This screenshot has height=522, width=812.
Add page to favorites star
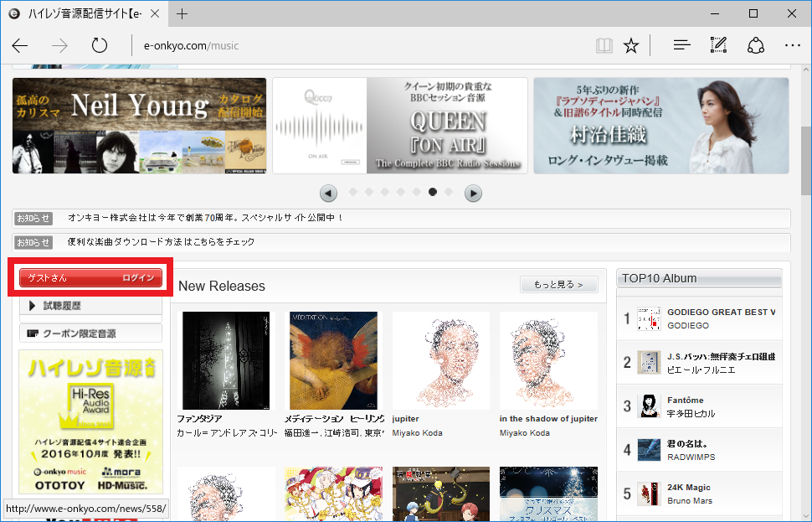click(x=630, y=45)
